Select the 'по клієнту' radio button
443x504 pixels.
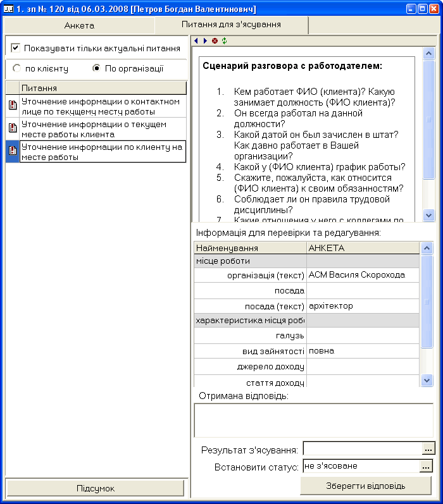(16, 68)
